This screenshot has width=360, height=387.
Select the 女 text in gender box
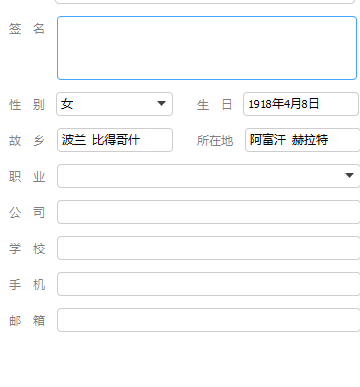tap(67, 104)
